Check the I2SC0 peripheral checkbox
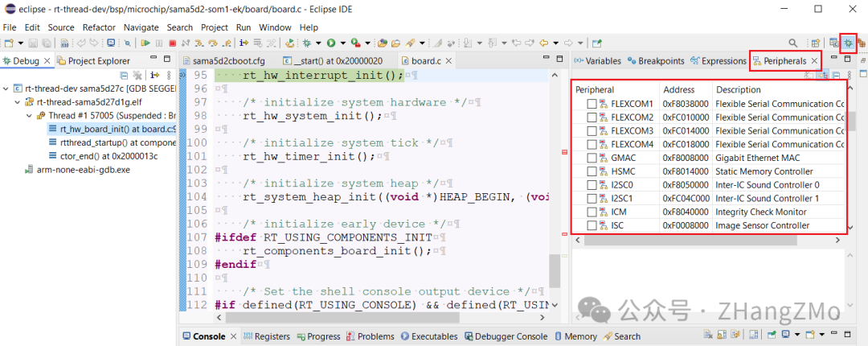Screen dimensions: 868x346 [592, 184]
